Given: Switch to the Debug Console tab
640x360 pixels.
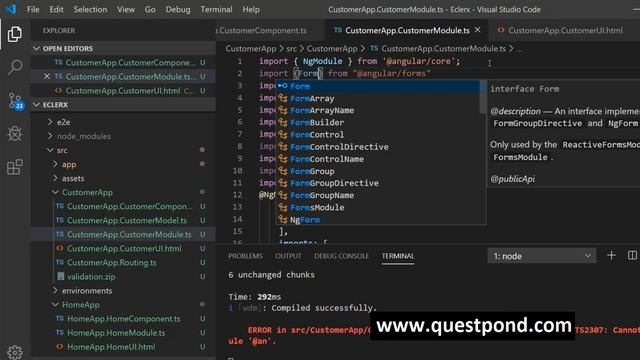Looking at the screenshot, I should click(x=341, y=256).
